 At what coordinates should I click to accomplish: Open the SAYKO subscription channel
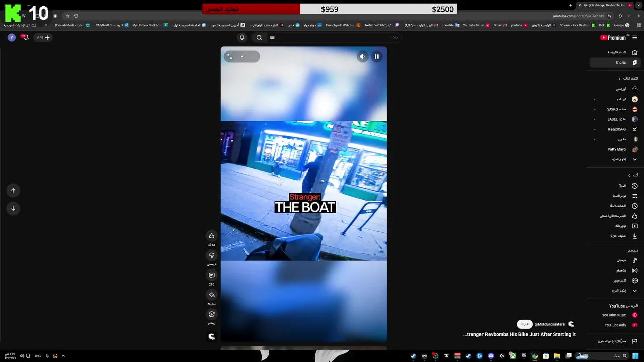(x=615, y=109)
